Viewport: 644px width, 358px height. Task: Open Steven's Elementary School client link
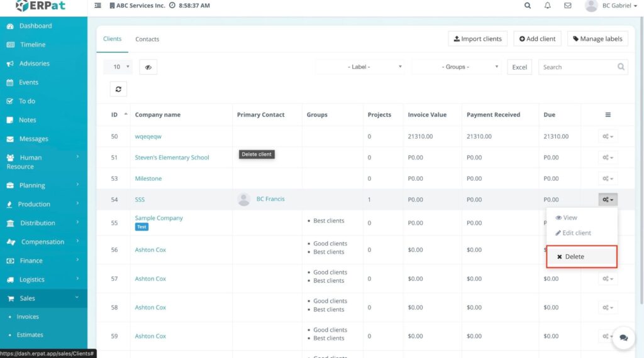tap(172, 158)
